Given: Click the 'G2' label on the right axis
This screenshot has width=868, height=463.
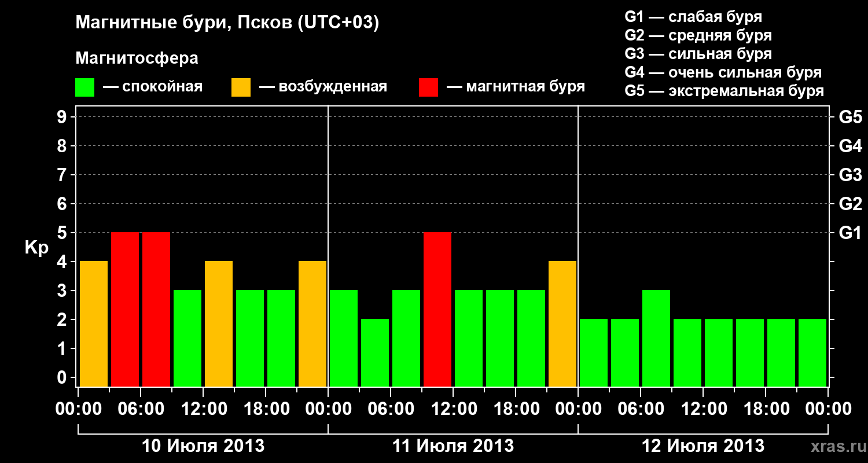Looking at the screenshot, I should [x=851, y=204].
